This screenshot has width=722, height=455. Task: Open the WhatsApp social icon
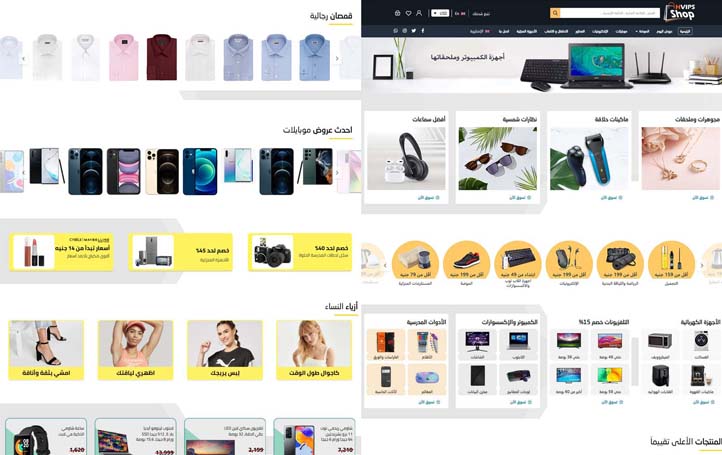pyautogui.click(x=396, y=31)
